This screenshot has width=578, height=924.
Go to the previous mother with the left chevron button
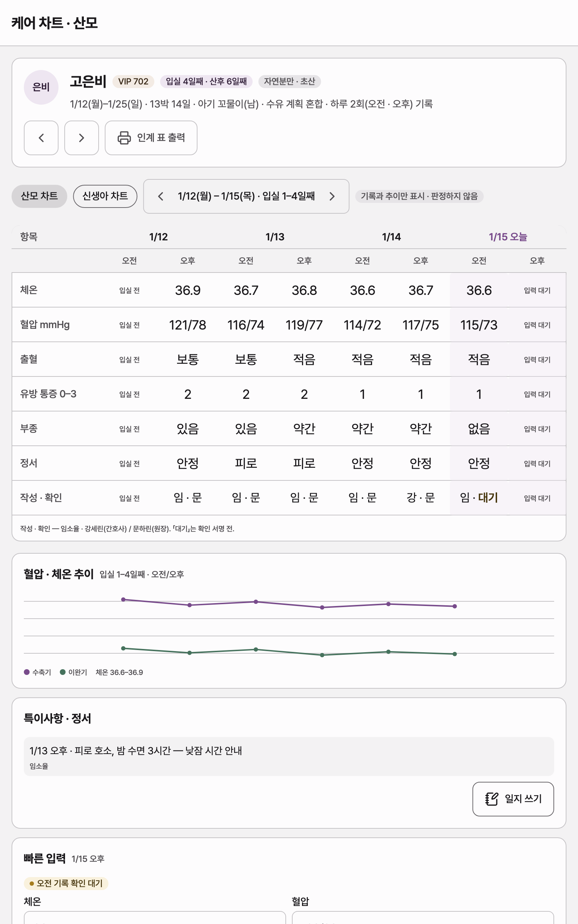[x=41, y=138]
